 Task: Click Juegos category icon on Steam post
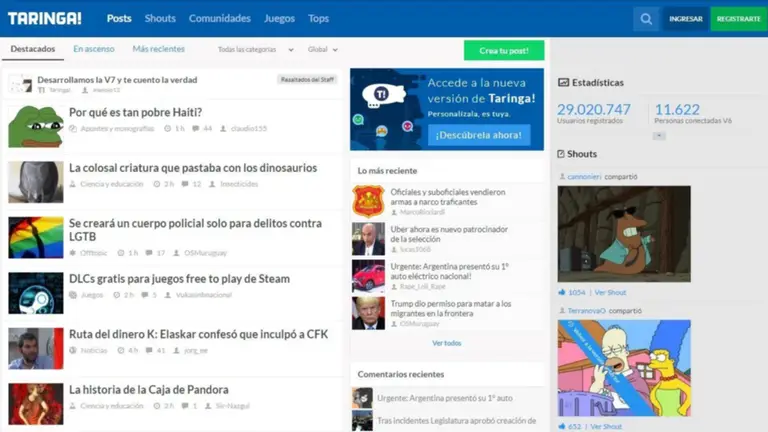pos(73,295)
